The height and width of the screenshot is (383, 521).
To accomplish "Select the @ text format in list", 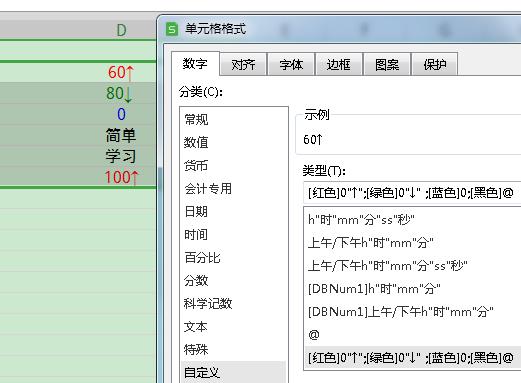I will [x=413, y=335].
